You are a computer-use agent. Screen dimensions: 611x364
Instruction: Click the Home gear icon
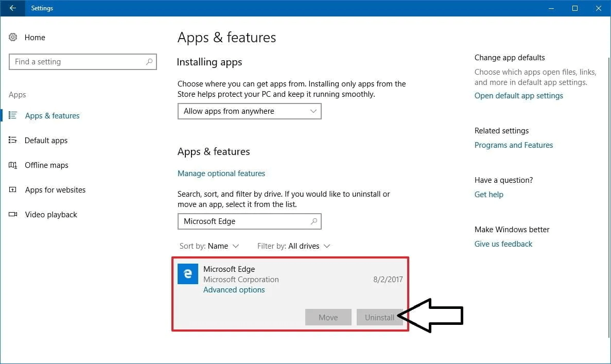coord(13,37)
